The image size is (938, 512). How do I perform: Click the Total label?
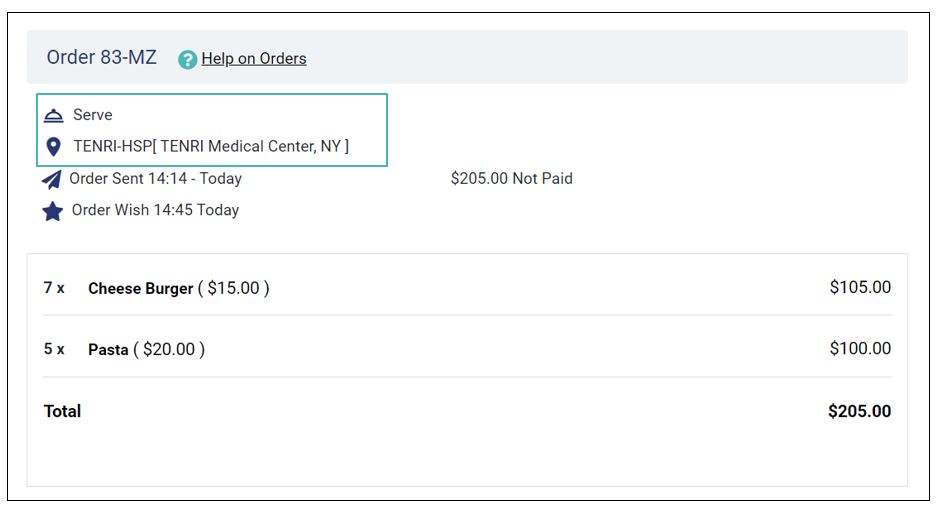pos(62,411)
